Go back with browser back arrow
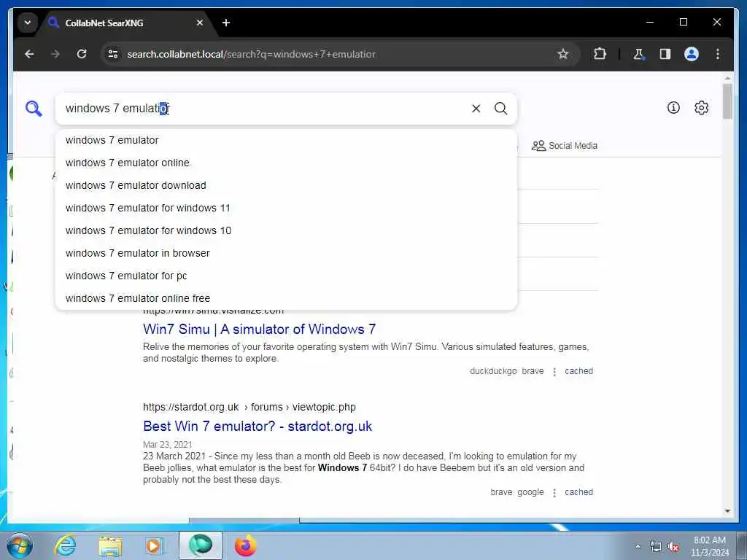747x560 pixels. tap(29, 54)
